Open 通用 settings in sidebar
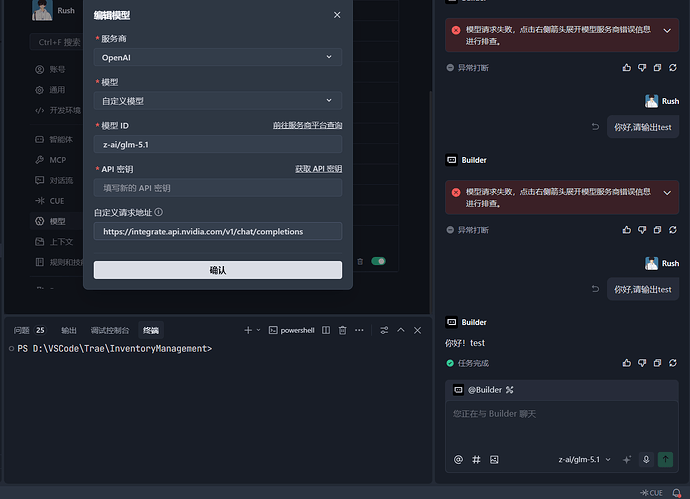This screenshot has width=690, height=499. 51,90
